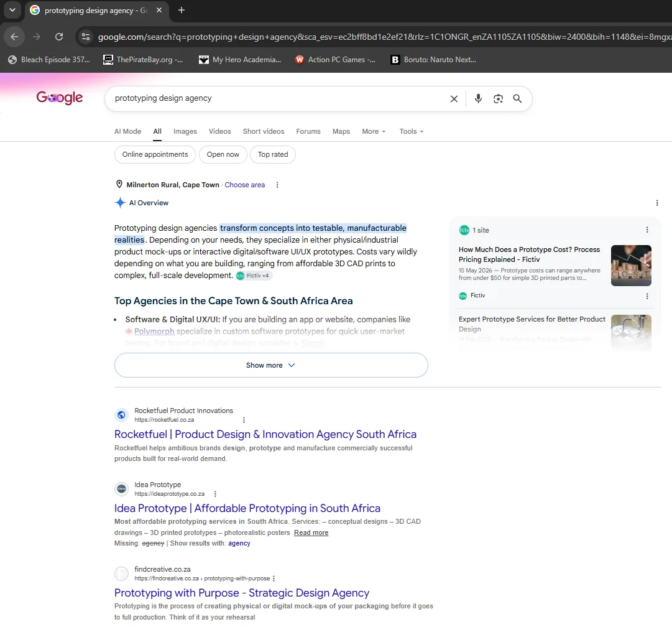Open Rocketfuel result three-dot menu
The image size is (672, 632).
tap(244, 420)
